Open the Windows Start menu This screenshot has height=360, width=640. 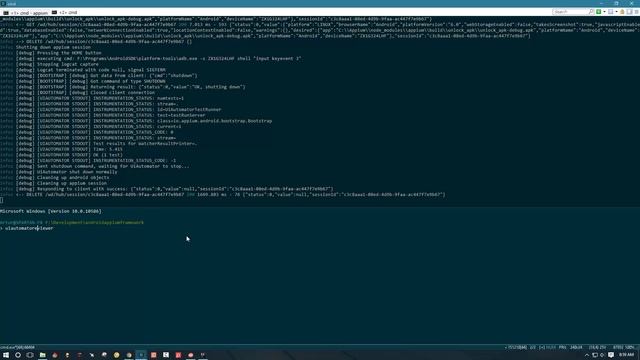click(6, 355)
